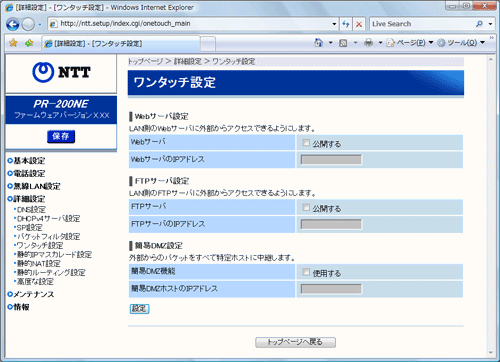Click the address bar URL field
Screen dimensions: 500x362
click(190, 24)
